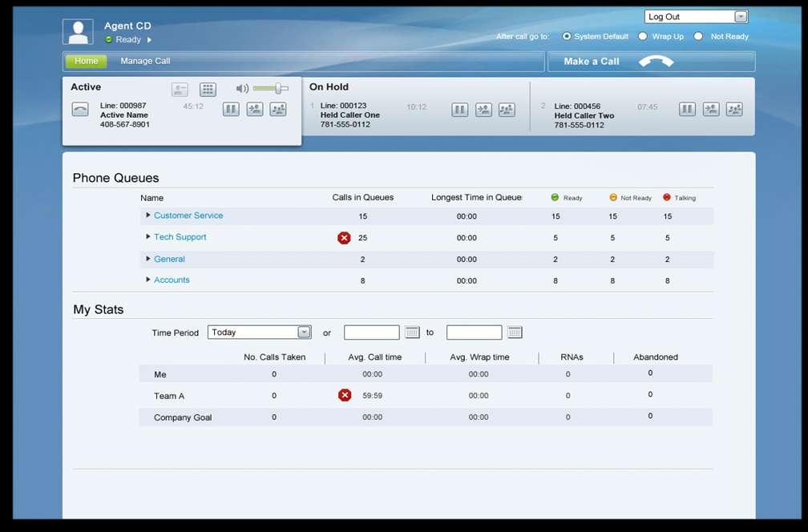This screenshot has height=532, width=808.
Task: Open the dial keypad icon in Active panel
Action: coord(208,90)
